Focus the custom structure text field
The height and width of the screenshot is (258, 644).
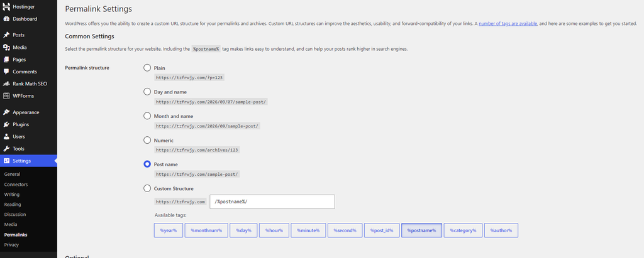272,202
